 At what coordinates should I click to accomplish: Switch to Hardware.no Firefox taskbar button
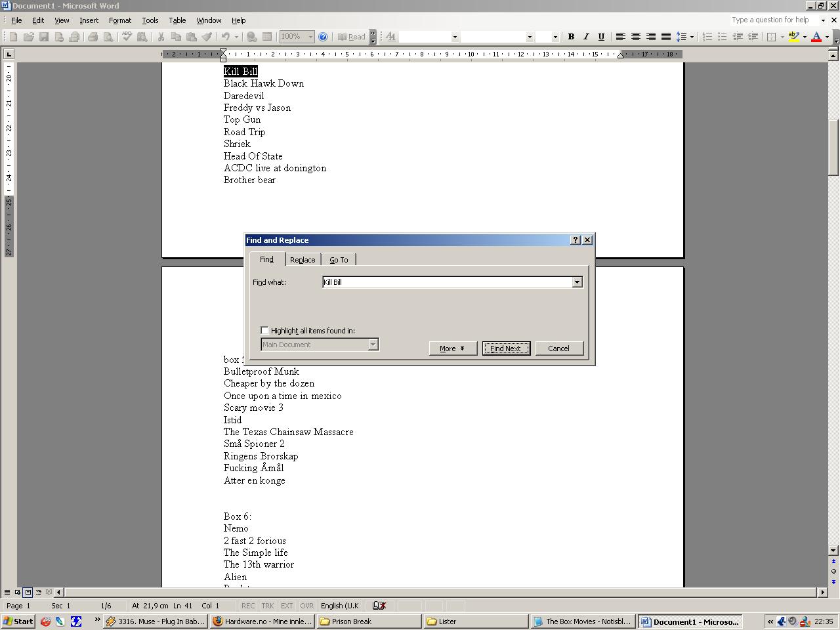click(x=262, y=621)
